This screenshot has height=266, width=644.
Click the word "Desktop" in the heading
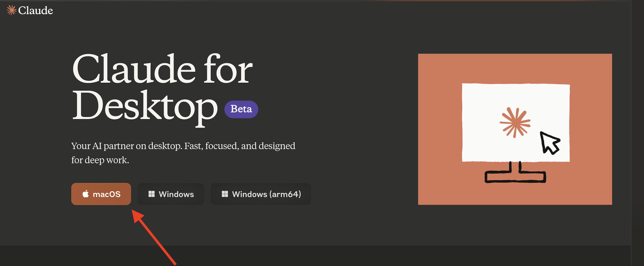pos(145,107)
